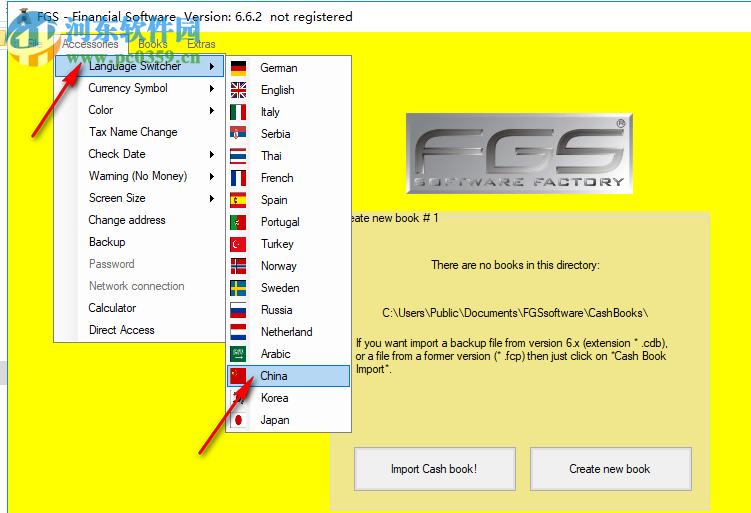Choose Korea language label
Viewport: 751px width, 513px height.
274,399
